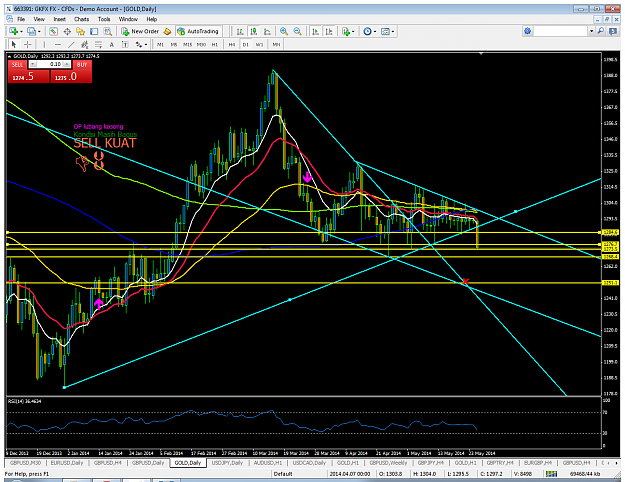
Task: Click the 1275.0 buy price panel
Action: pos(71,77)
